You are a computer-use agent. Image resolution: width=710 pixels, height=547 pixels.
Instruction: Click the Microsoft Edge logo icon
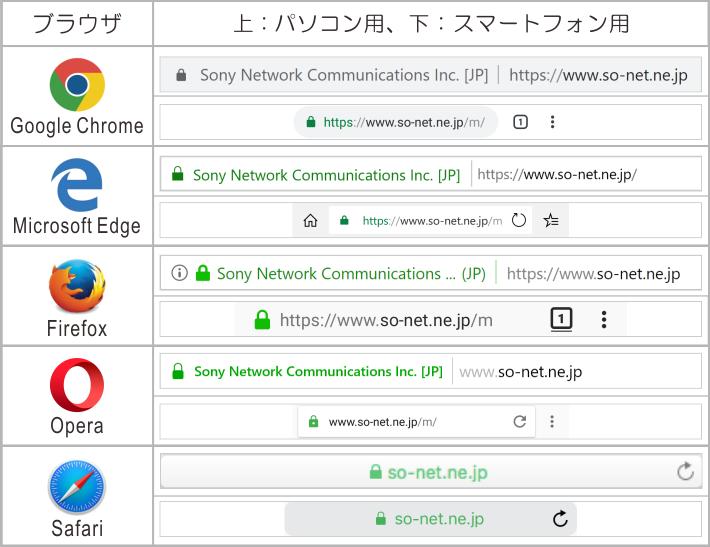(x=77, y=185)
